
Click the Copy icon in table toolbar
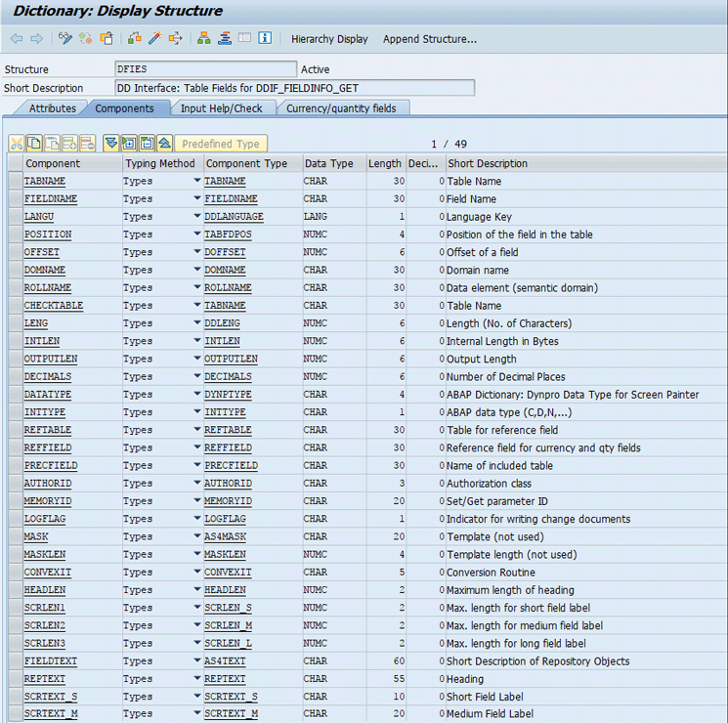coord(34,144)
